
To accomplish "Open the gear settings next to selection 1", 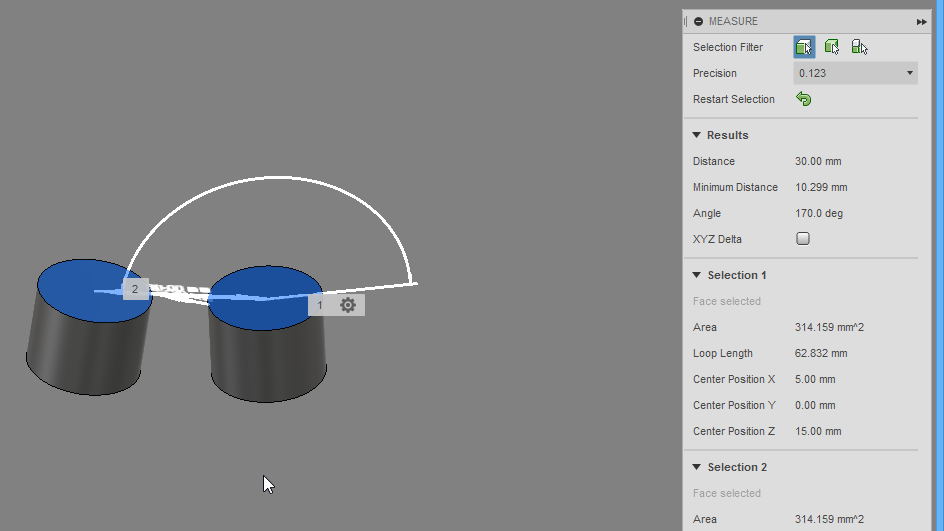I will click(x=348, y=305).
